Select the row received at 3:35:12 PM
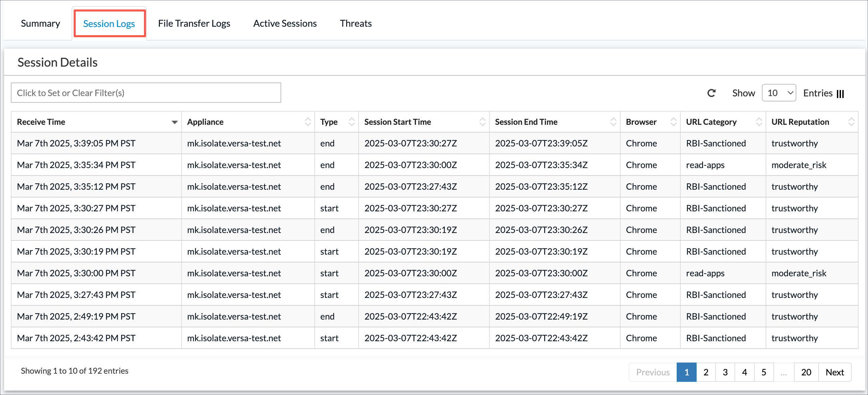Screen dimensions: 868x395 tap(434, 186)
